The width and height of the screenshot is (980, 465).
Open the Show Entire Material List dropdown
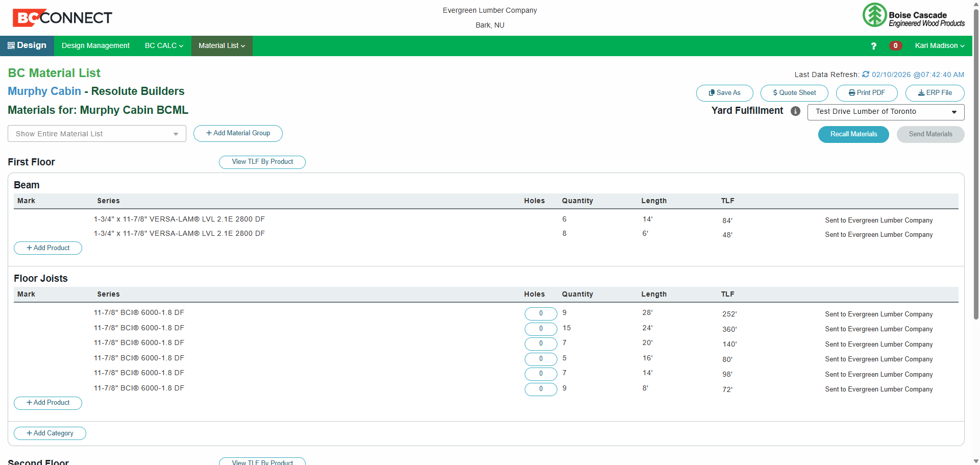[97, 134]
